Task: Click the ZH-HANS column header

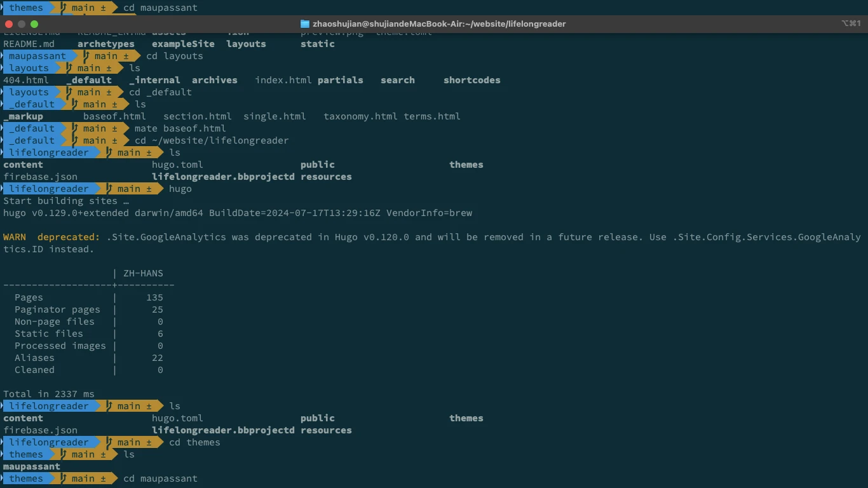Action: (x=143, y=273)
